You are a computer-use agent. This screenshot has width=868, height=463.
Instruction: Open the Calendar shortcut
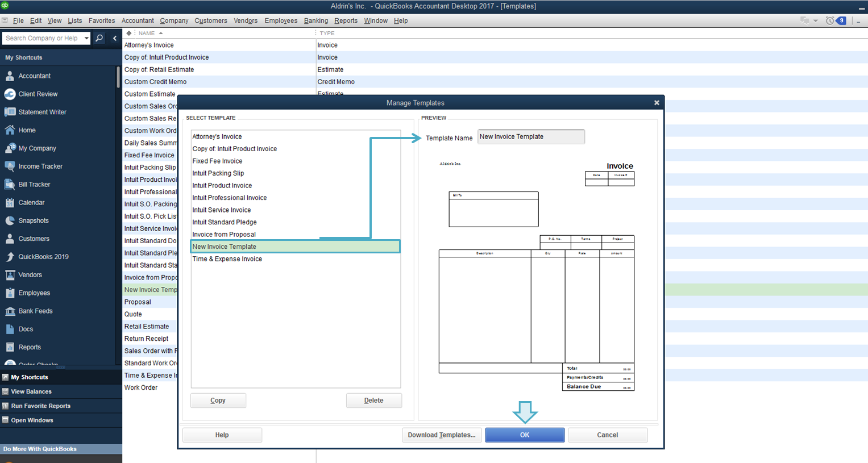pyautogui.click(x=31, y=203)
